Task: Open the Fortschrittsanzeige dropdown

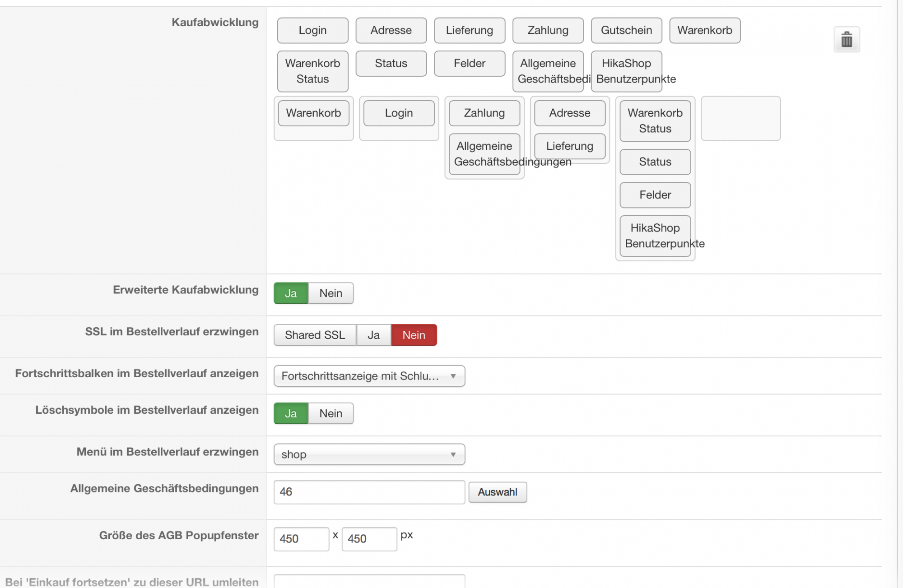Action: pyautogui.click(x=369, y=376)
